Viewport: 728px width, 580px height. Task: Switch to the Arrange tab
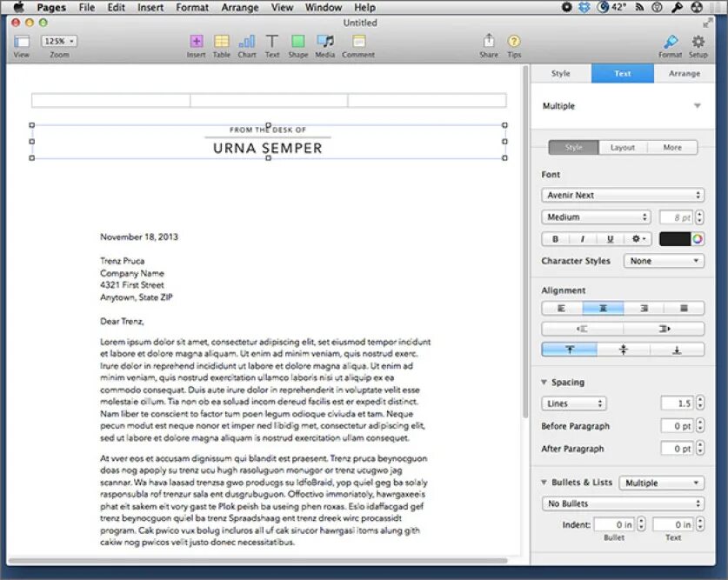click(x=684, y=73)
